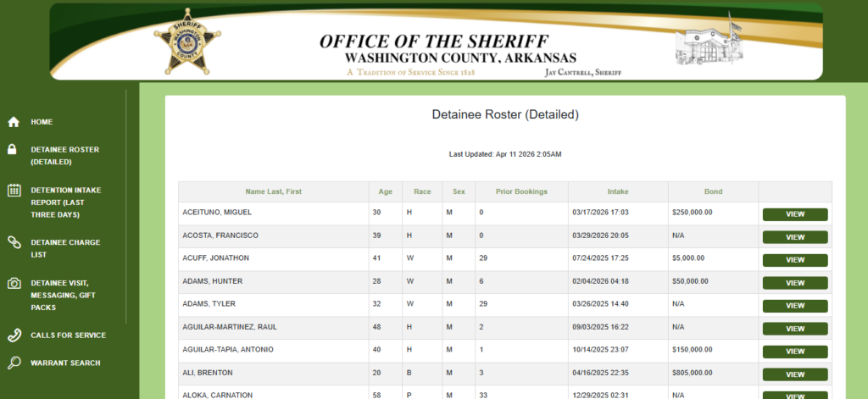Click the camera icon for Detainee Visit
This screenshot has height=399, width=868.
click(x=14, y=284)
